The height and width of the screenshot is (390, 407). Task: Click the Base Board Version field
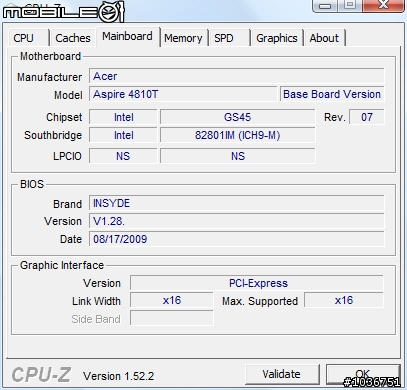point(332,94)
